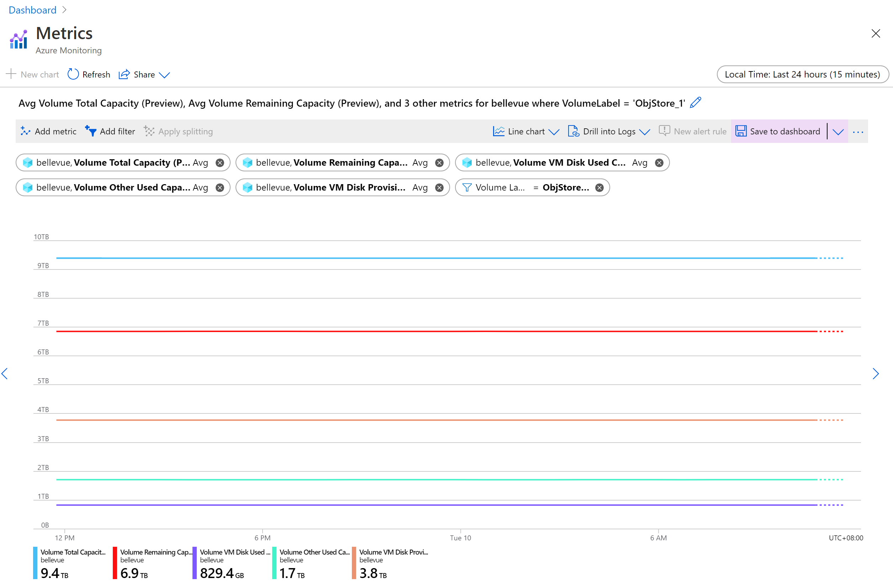Click the Add metric icon
Viewport: 893px width, 588px height.
[26, 131]
